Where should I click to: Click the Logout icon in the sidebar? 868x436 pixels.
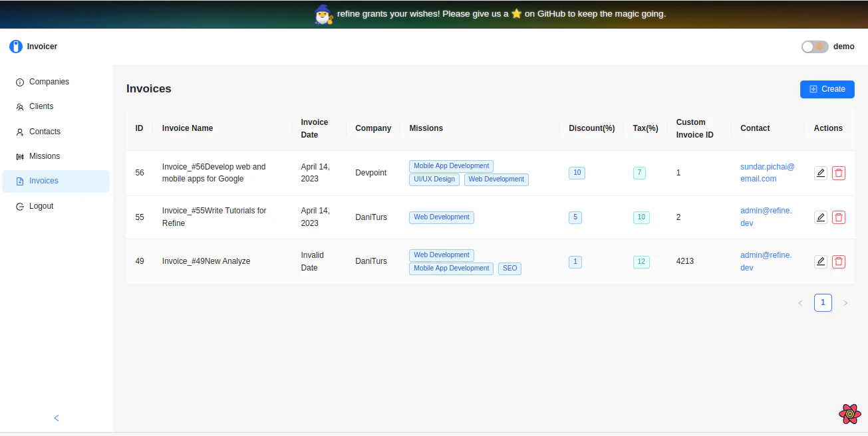(19, 205)
